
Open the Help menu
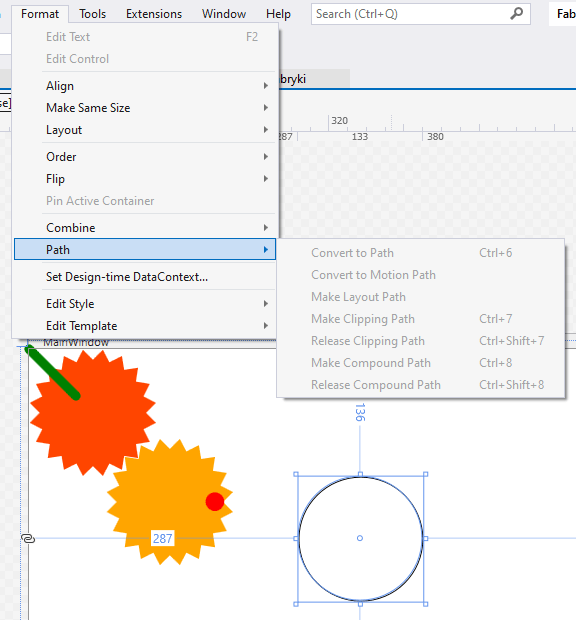(278, 14)
